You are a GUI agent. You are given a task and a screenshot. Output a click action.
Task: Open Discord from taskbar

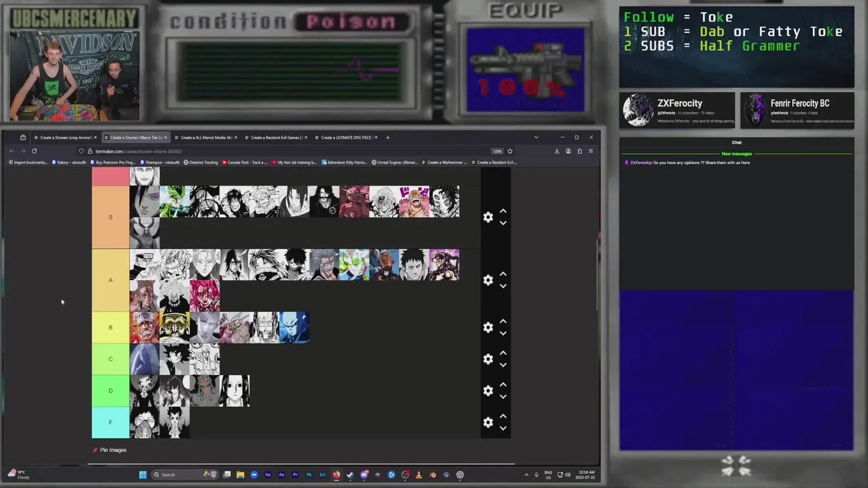click(x=363, y=474)
